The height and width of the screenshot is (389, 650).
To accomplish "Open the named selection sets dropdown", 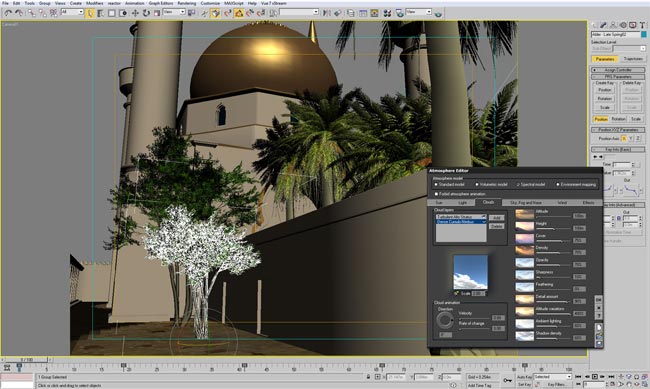I will point(299,12).
